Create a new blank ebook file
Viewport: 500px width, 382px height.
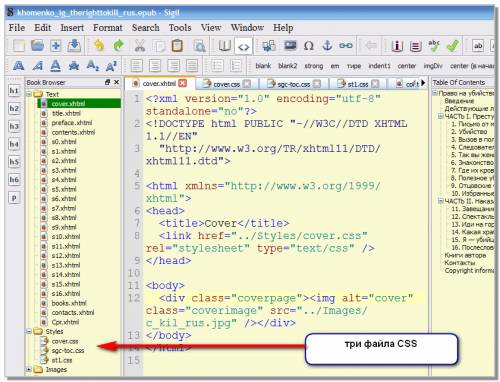[19, 46]
